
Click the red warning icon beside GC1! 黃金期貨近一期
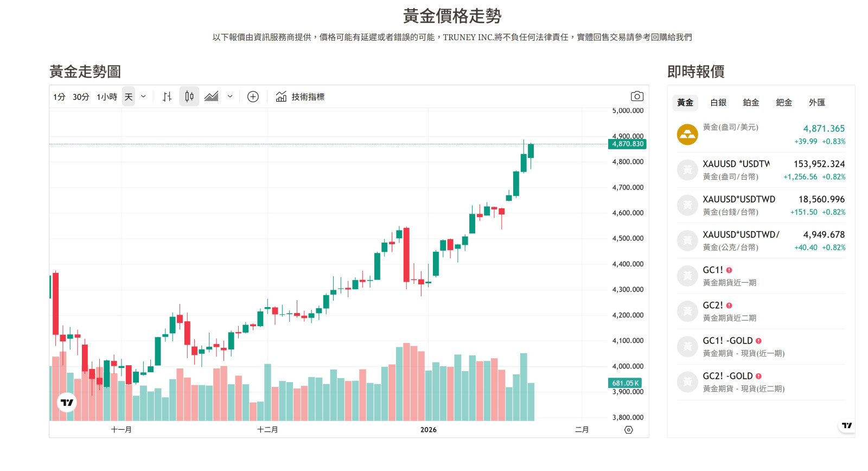729,270
